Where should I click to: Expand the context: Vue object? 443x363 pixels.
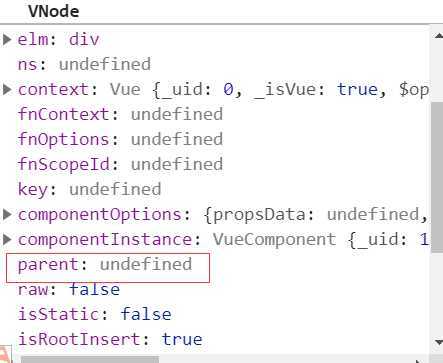(7, 89)
